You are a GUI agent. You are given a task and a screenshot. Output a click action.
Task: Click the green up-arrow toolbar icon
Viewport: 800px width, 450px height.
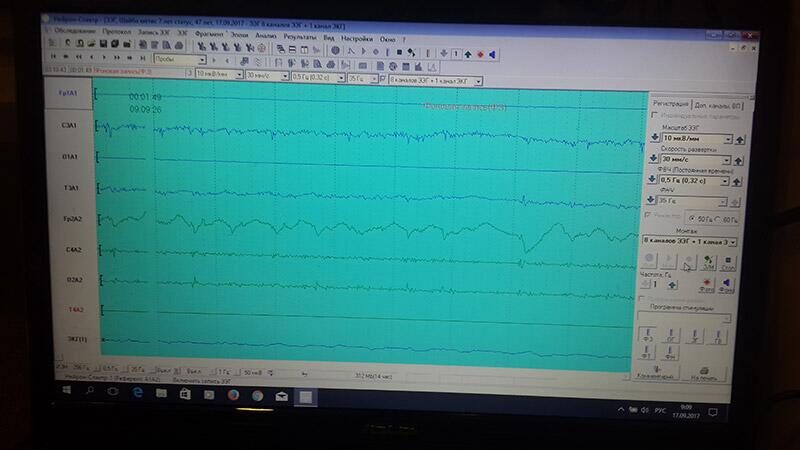pos(468,54)
